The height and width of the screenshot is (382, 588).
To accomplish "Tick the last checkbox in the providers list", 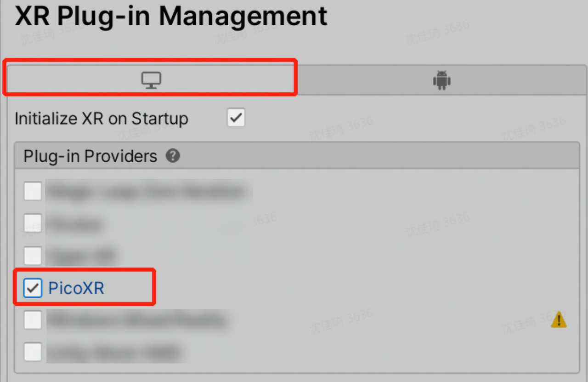I will point(33,352).
